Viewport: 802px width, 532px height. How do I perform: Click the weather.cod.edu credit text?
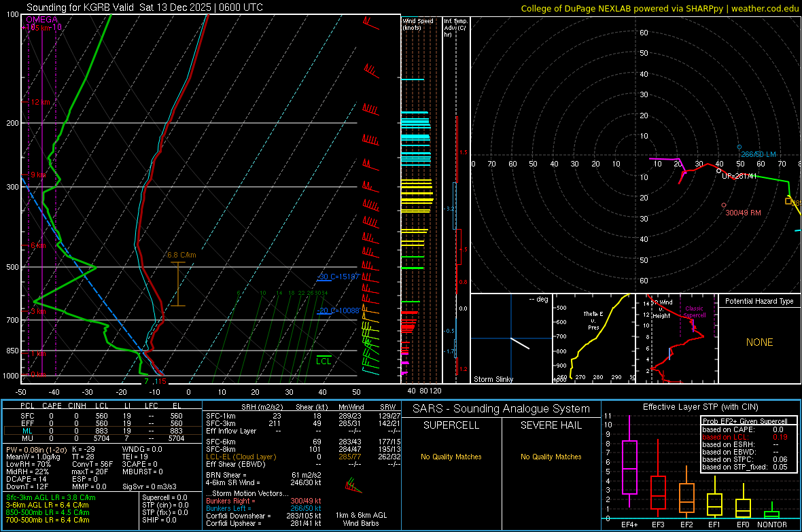pos(765,8)
